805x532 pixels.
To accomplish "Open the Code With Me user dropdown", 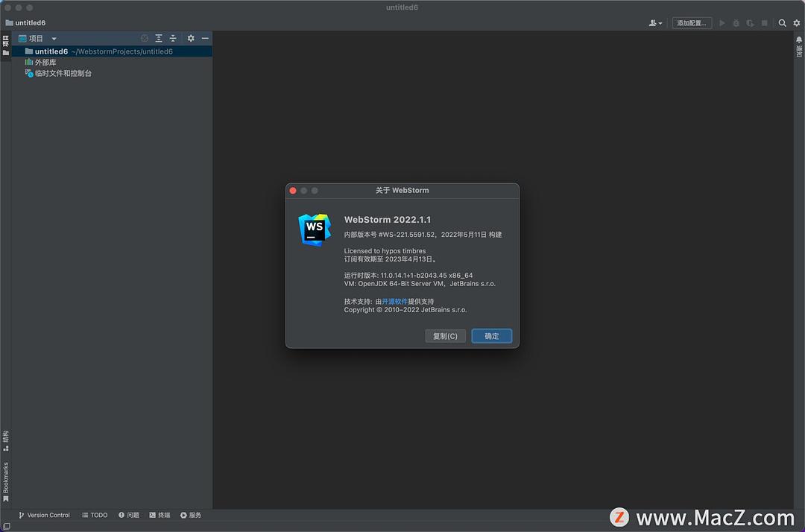I will [655, 23].
